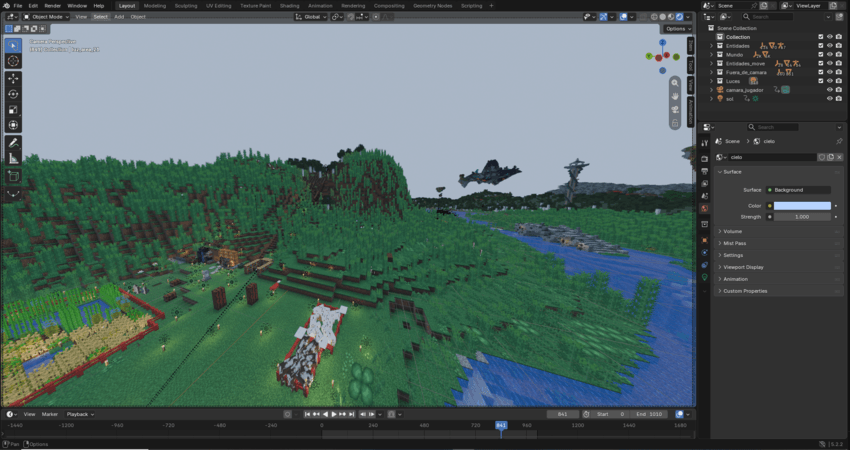This screenshot has width=850, height=450.
Task: Switch to the Animation workspace tab
Action: click(320, 5)
